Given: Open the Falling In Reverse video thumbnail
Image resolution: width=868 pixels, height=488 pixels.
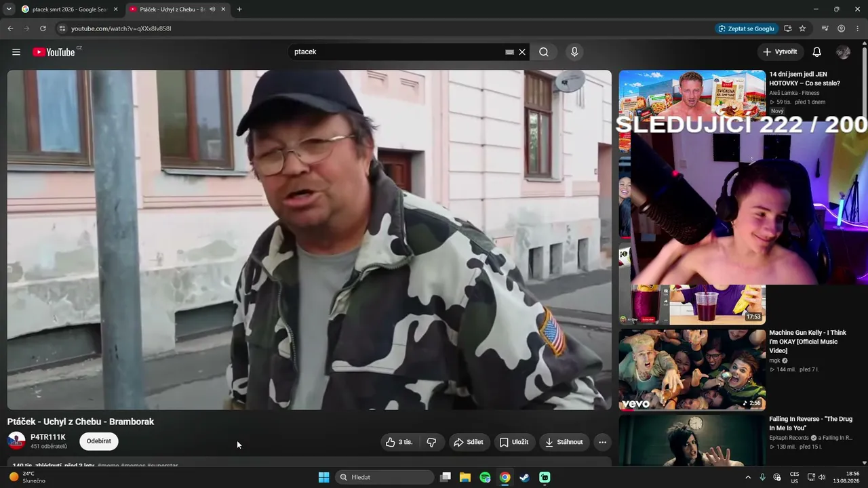Looking at the screenshot, I should (x=692, y=441).
